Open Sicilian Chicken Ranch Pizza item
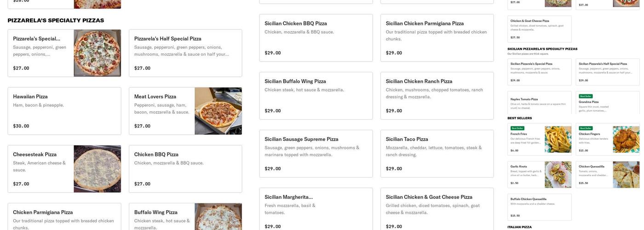 pyautogui.click(x=437, y=96)
